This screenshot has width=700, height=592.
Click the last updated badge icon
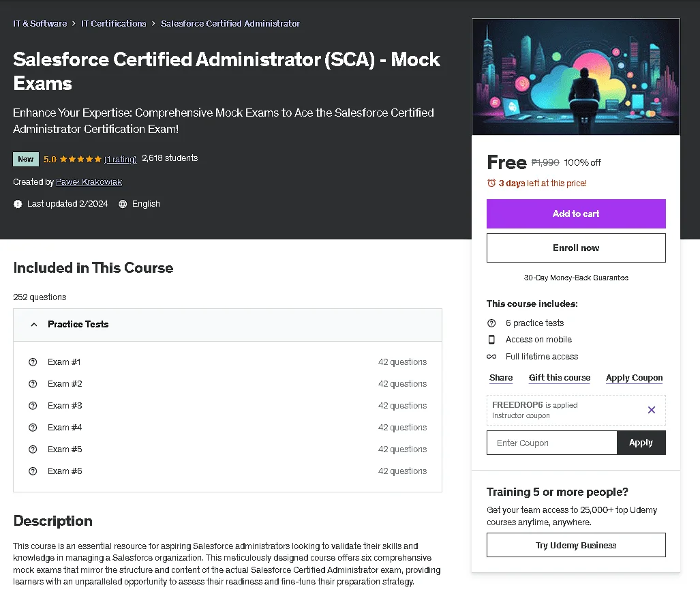[x=18, y=204]
